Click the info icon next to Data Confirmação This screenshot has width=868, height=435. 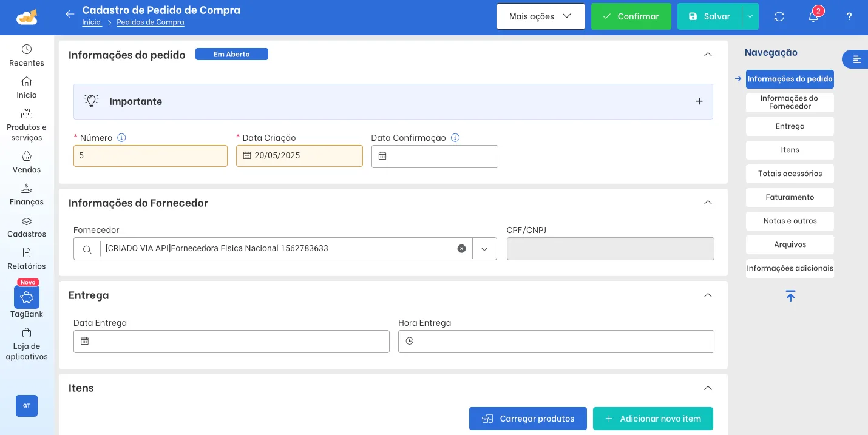455,138
